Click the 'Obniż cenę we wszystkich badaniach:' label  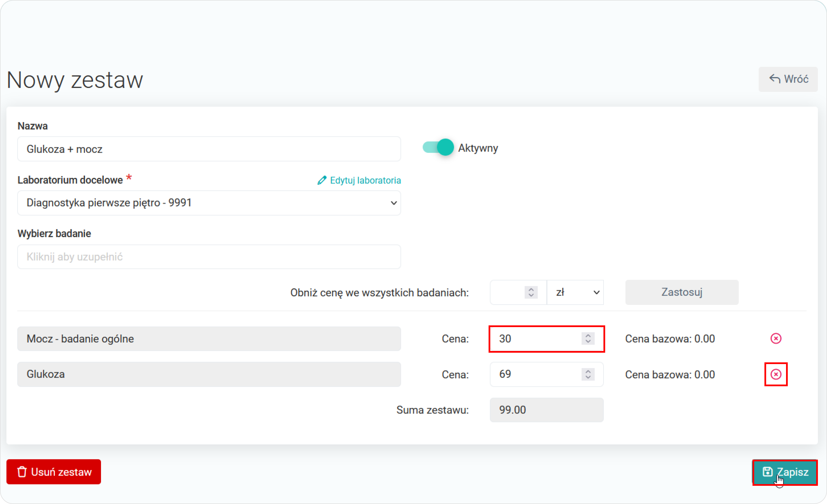click(x=379, y=293)
